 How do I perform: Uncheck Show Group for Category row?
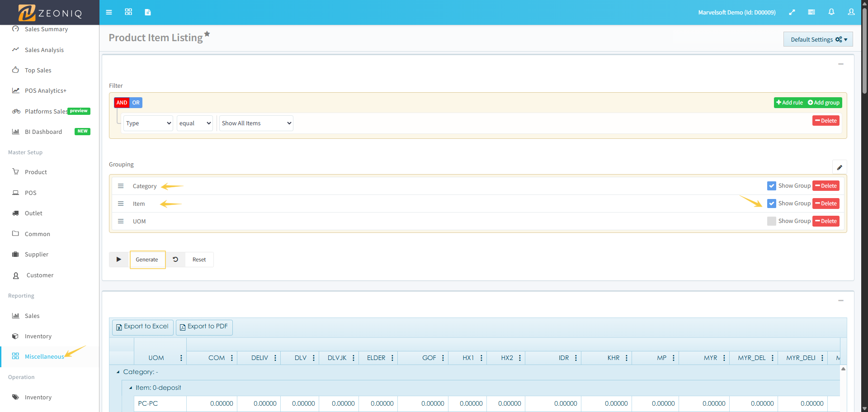click(x=771, y=186)
